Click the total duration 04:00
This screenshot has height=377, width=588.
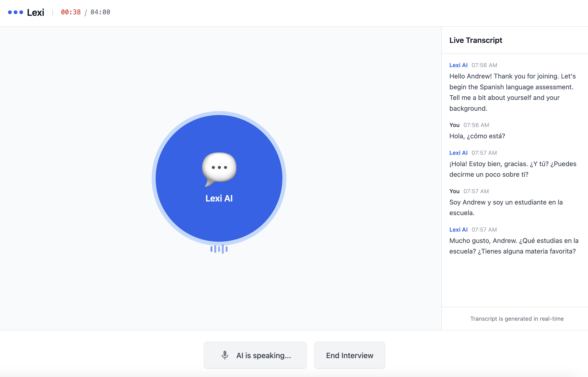pos(100,12)
